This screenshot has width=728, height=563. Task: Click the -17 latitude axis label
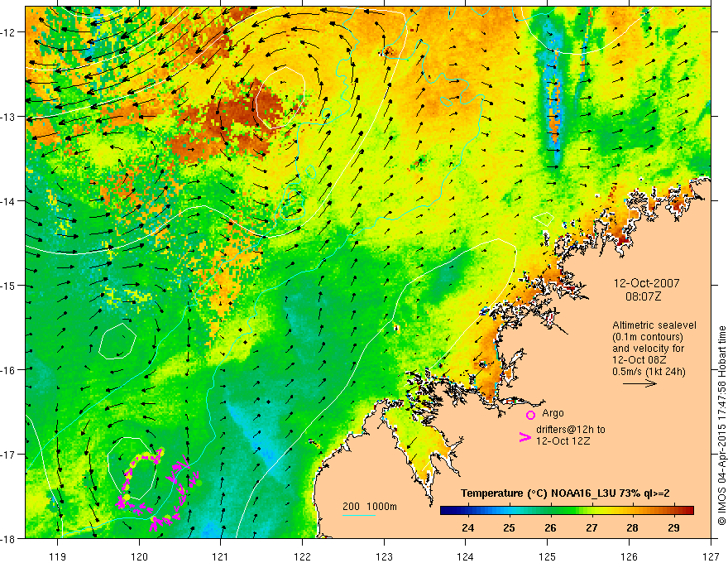9,455
